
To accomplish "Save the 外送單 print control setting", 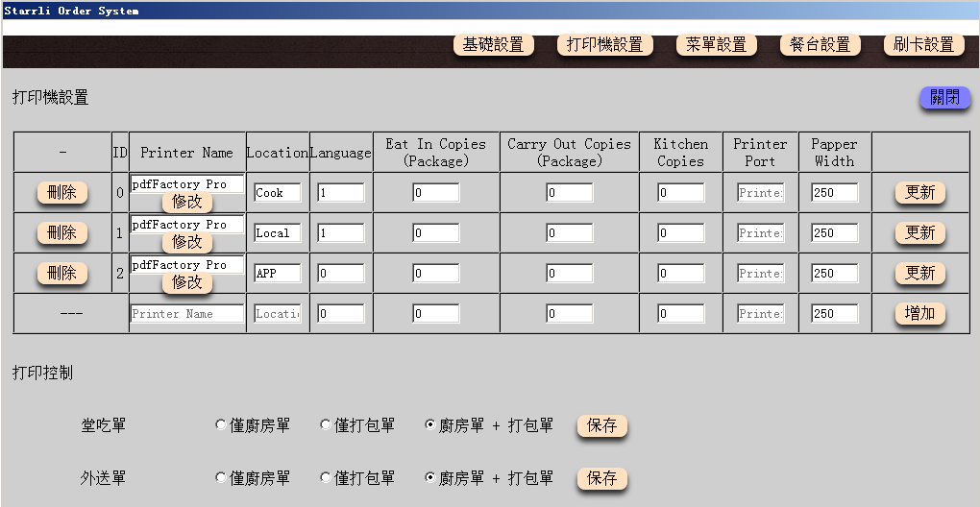I will pyautogui.click(x=601, y=477).
